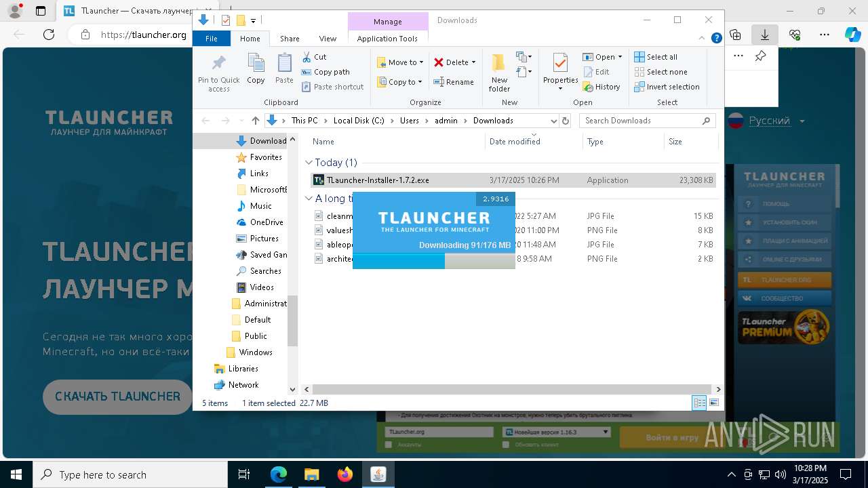The image size is (868, 488).
Task: Open the New item dropdown icon
Action: [x=524, y=57]
